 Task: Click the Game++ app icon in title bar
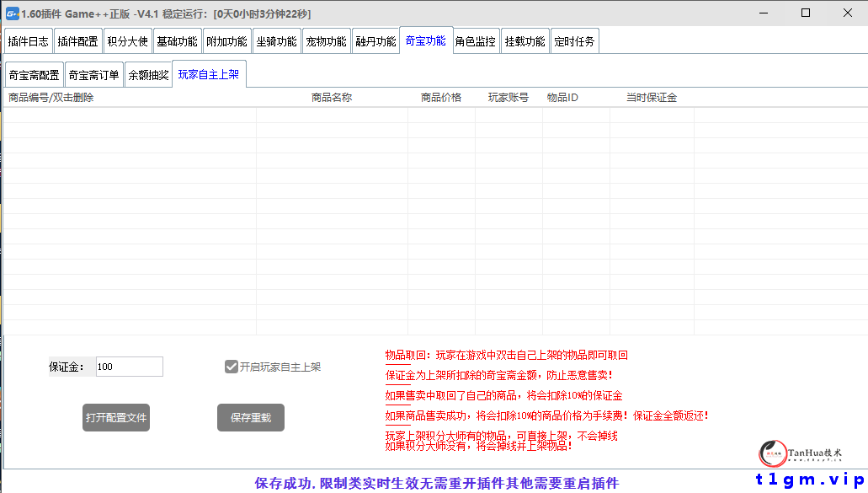coord(14,13)
